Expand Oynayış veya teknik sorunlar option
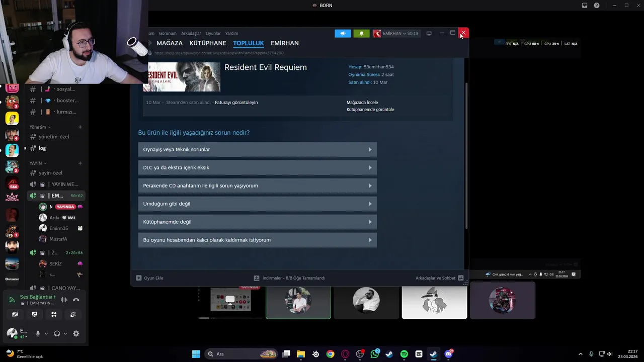 click(258, 149)
